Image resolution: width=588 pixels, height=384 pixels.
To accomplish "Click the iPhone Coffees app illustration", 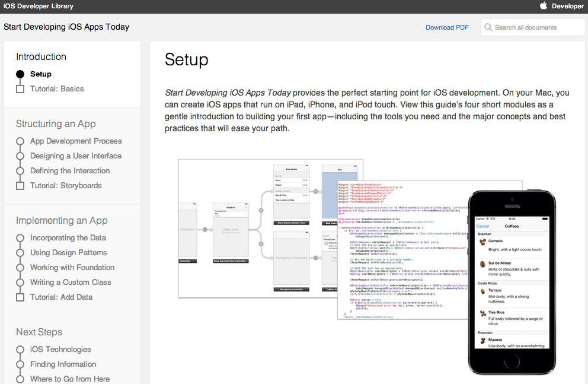I will 512,283.
